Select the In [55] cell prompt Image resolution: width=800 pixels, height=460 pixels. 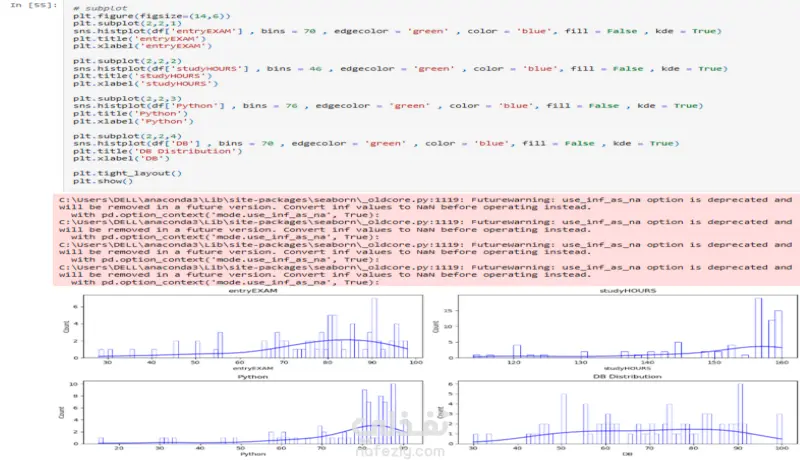[34, 5]
